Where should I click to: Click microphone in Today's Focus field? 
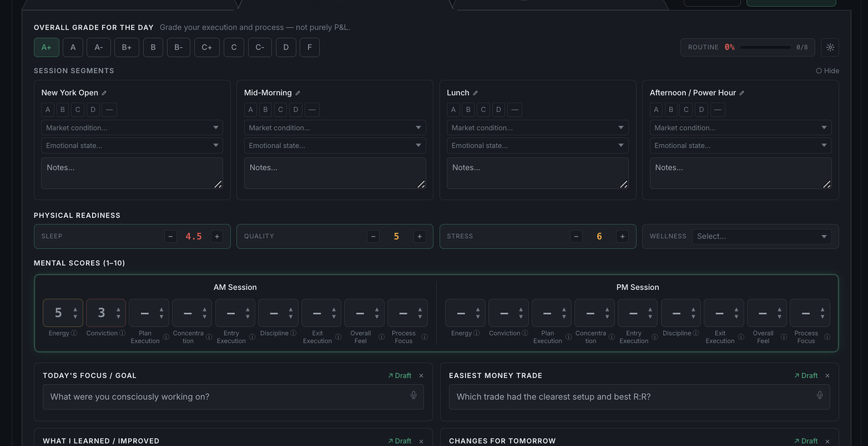click(x=414, y=395)
